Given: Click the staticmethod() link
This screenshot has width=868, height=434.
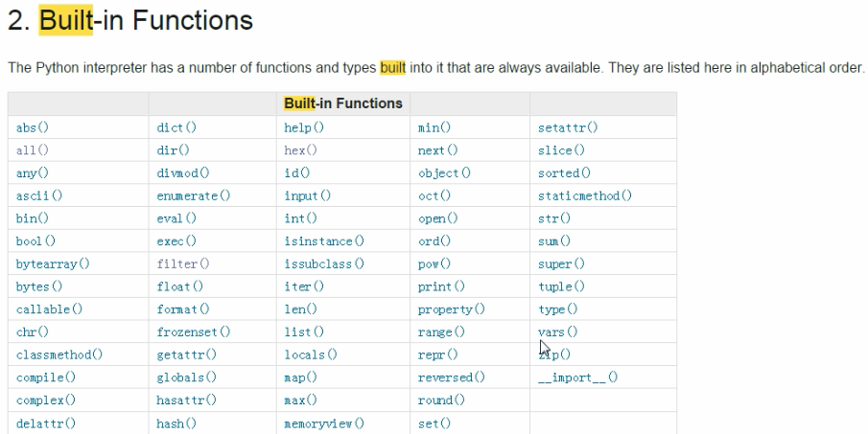Looking at the screenshot, I should click(585, 195).
